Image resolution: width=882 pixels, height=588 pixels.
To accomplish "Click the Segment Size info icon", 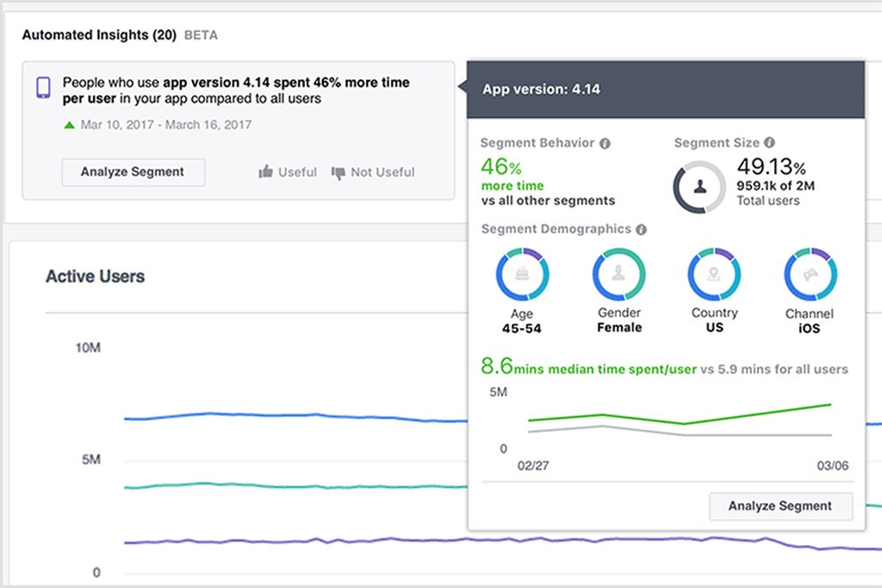I will click(767, 143).
